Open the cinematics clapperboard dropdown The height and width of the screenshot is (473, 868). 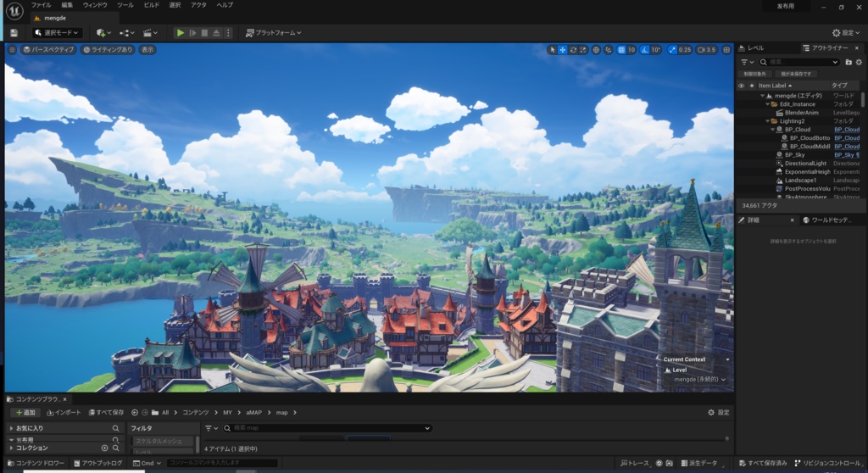(x=150, y=33)
